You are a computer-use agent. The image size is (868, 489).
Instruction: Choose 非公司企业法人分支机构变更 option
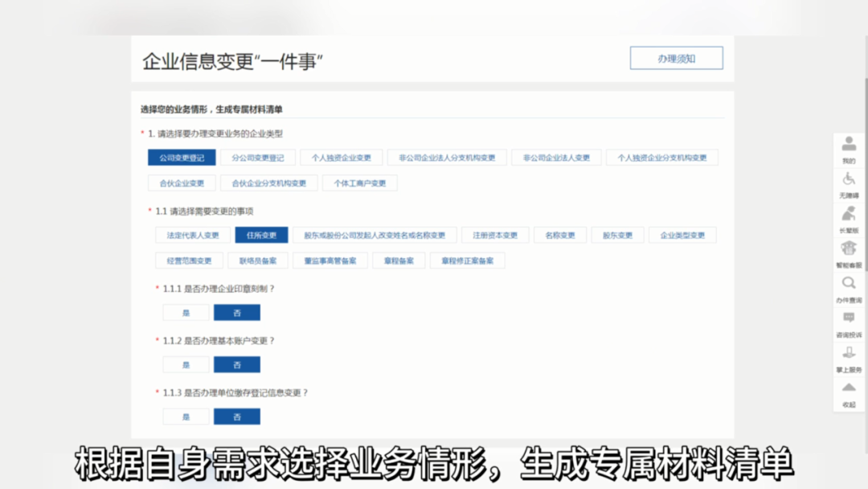447,158
